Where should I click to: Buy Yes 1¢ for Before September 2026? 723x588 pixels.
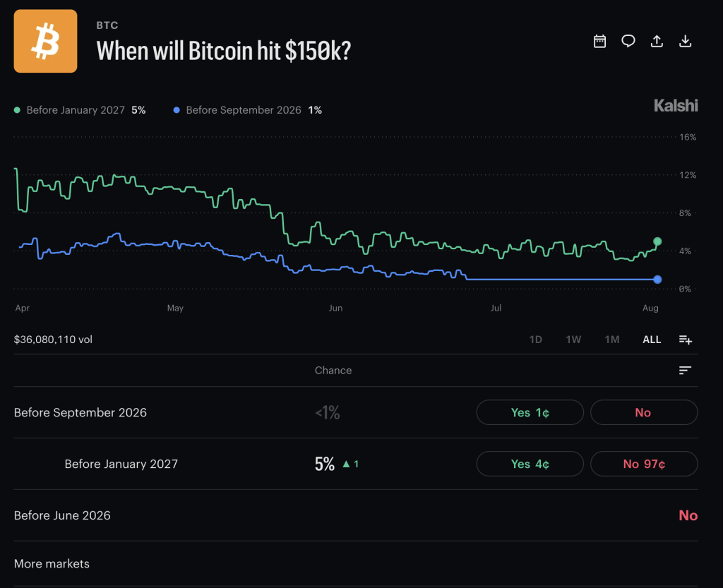530,412
